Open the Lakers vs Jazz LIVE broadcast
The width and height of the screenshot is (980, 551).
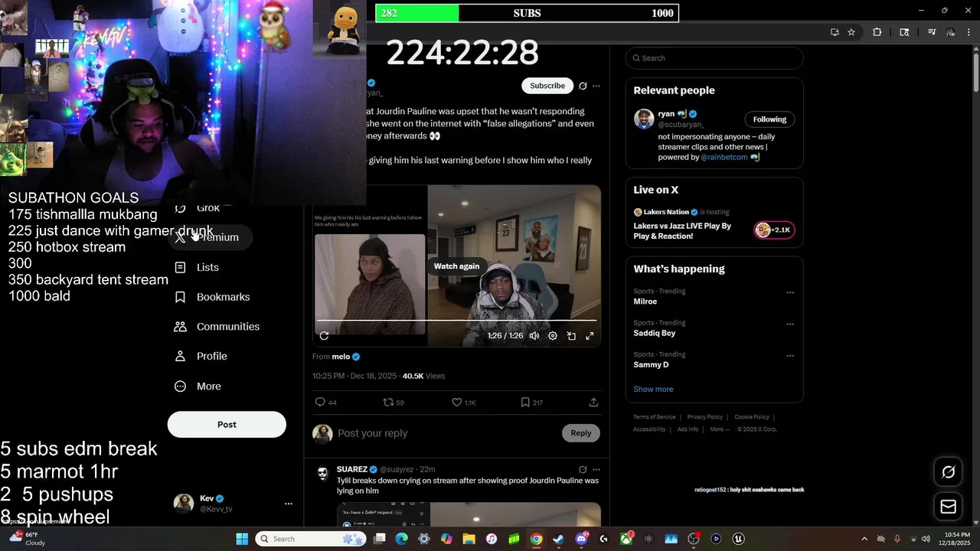pos(682,231)
